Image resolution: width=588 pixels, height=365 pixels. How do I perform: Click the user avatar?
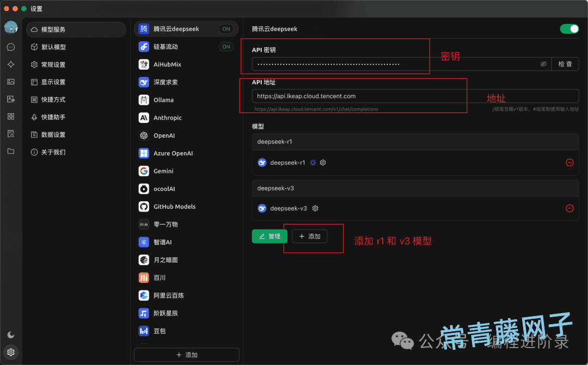point(11,27)
